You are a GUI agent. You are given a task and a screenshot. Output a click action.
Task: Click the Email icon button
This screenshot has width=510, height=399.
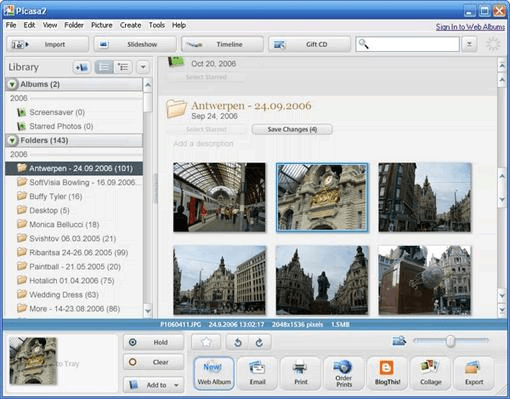257,373
